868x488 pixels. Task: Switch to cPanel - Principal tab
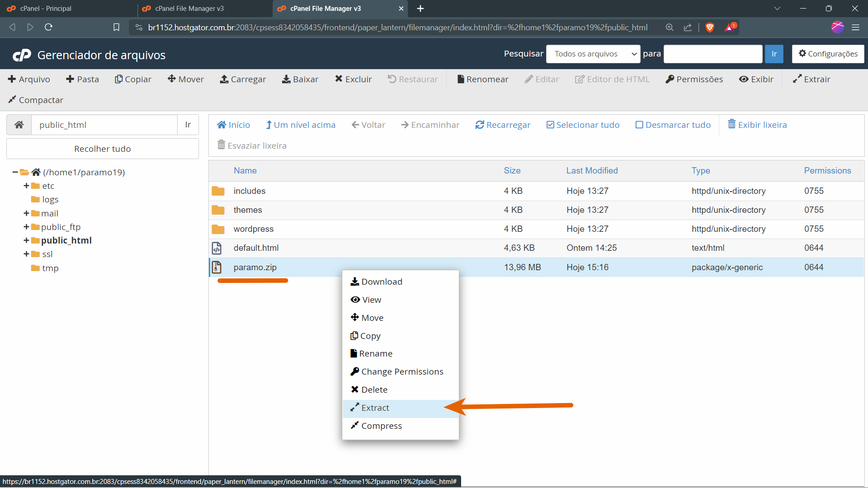(68, 9)
